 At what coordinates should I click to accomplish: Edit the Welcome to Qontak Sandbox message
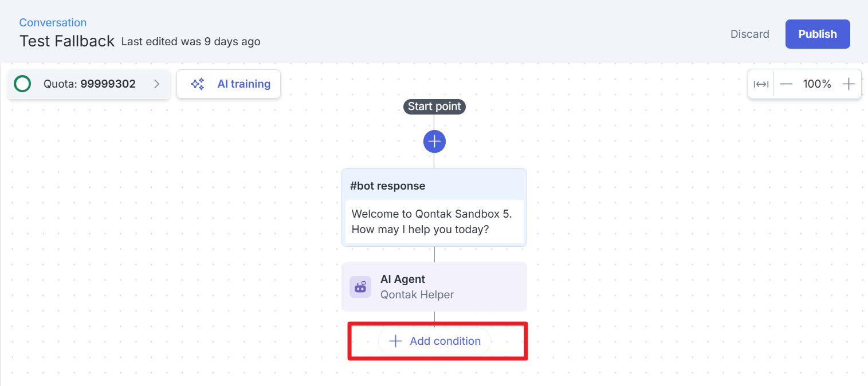pyautogui.click(x=434, y=222)
